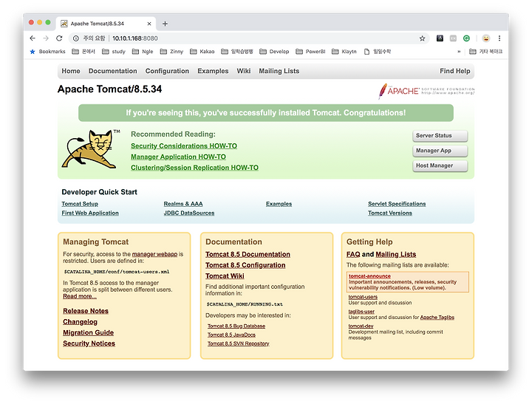Open the Klaytn bookmark folder
The height and width of the screenshot is (404, 532).
[x=344, y=52]
